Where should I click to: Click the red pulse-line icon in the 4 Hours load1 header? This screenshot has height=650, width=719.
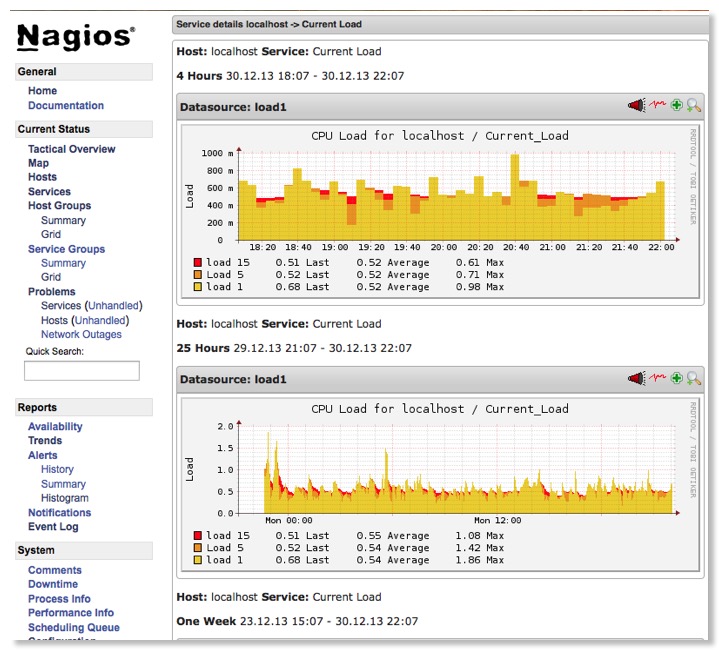pyautogui.click(x=657, y=104)
